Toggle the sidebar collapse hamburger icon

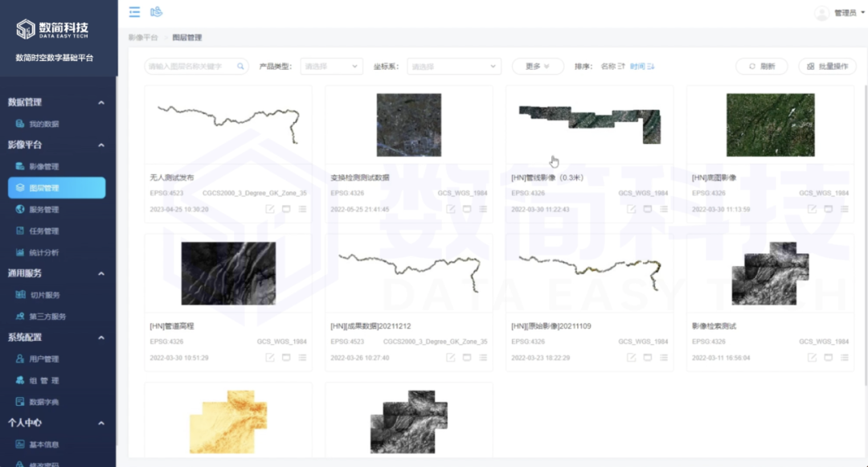click(134, 11)
